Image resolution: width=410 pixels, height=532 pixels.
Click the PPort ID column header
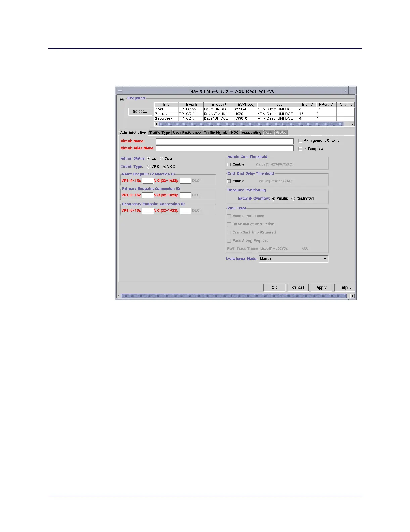(x=326, y=105)
